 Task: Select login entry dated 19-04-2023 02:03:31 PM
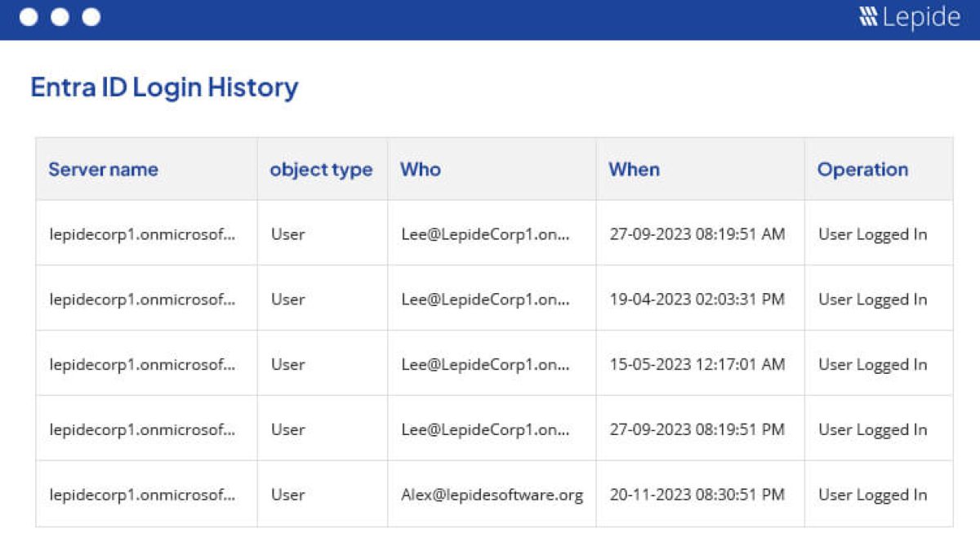697,300
